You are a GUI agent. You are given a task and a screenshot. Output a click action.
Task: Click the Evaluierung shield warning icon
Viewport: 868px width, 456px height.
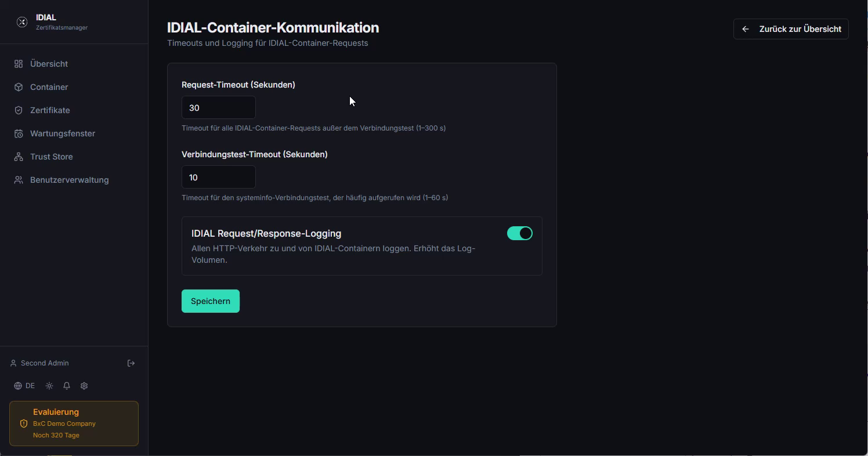24,424
